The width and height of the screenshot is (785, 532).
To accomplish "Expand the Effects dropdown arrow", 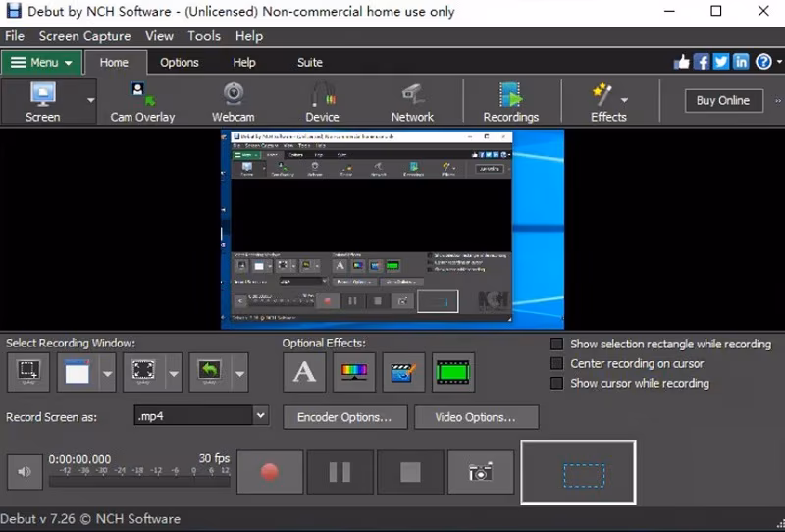I will tap(624, 100).
